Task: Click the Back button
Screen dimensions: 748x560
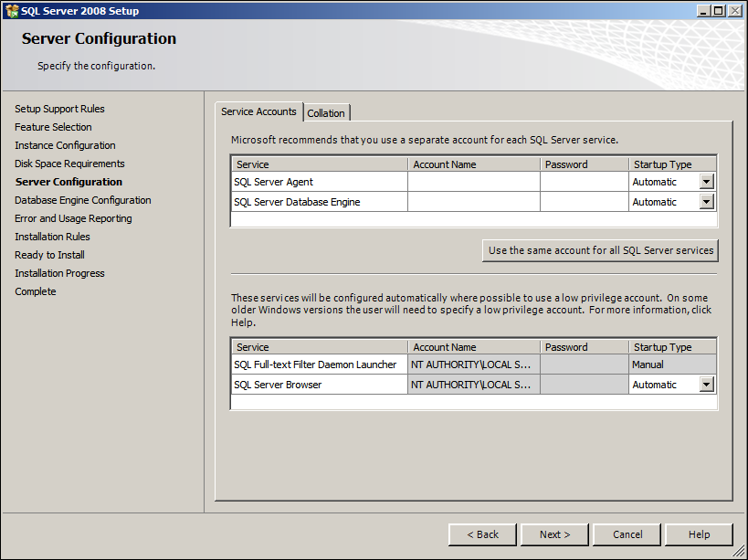Action: coord(482,534)
